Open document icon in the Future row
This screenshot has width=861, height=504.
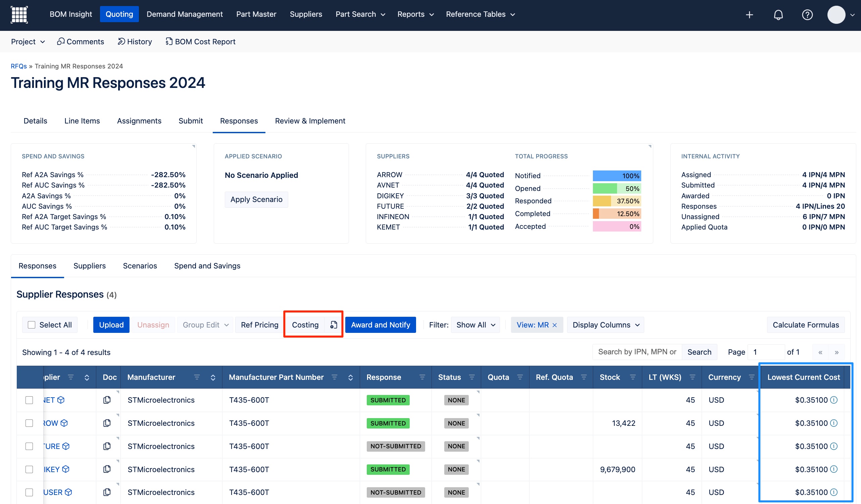click(107, 446)
